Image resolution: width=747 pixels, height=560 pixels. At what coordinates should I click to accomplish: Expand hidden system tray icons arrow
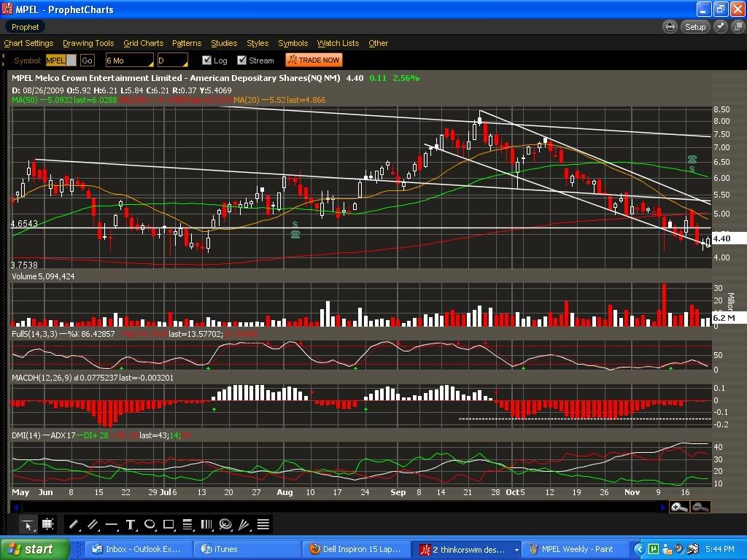click(x=639, y=550)
